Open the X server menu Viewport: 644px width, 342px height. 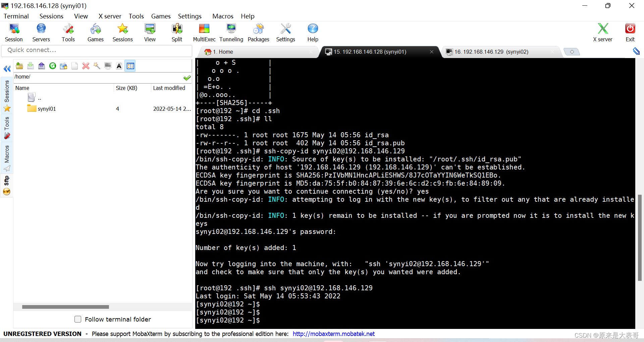click(110, 16)
